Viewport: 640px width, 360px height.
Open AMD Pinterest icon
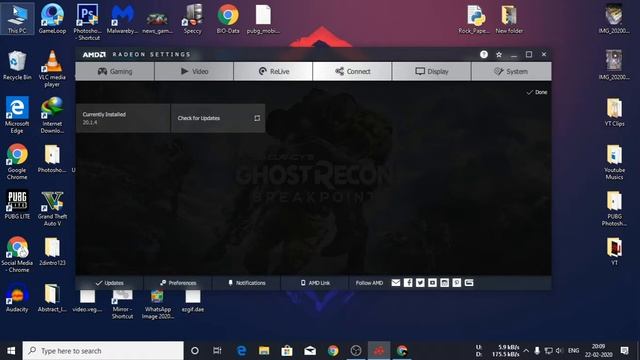[457, 282]
